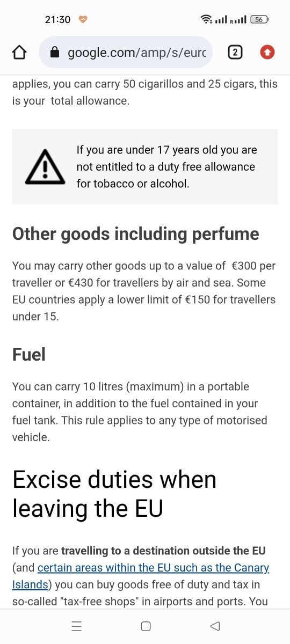Tap the 'Other goods including perfume' heading
Image resolution: width=290 pixels, height=644 pixels.
135,234
